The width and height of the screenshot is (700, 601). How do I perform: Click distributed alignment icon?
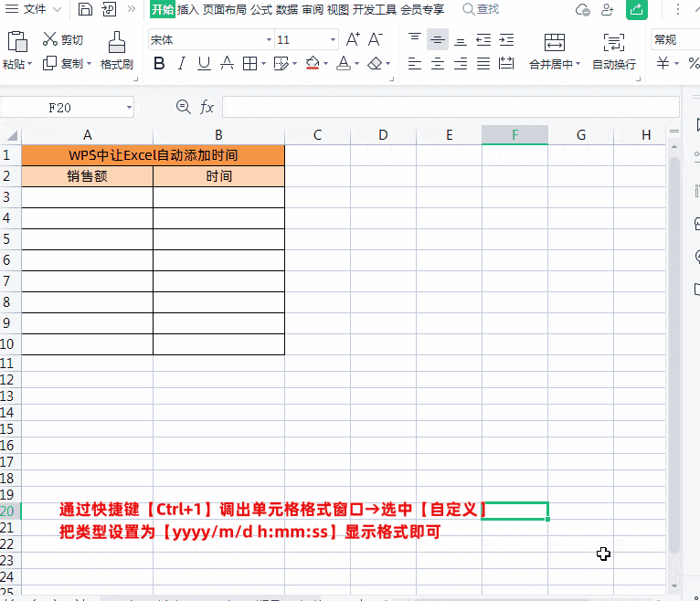(x=506, y=64)
